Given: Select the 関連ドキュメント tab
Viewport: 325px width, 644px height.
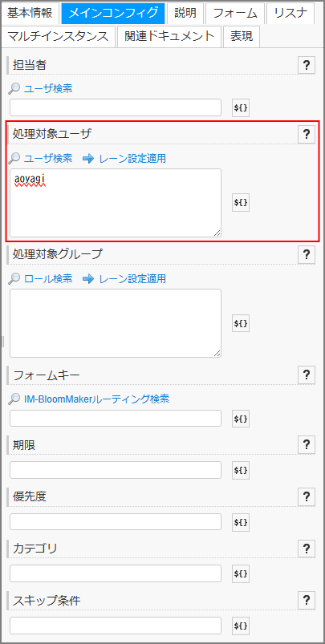Looking at the screenshot, I should (x=169, y=37).
